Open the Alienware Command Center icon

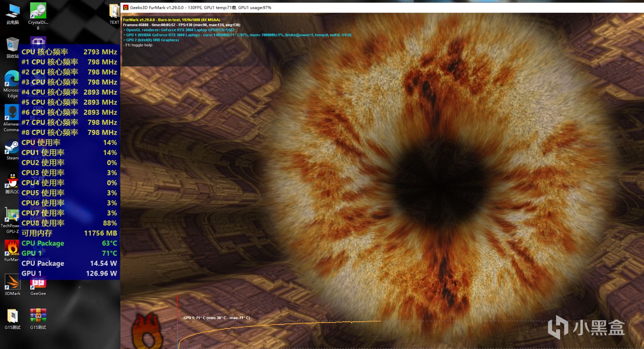[x=11, y=118]
